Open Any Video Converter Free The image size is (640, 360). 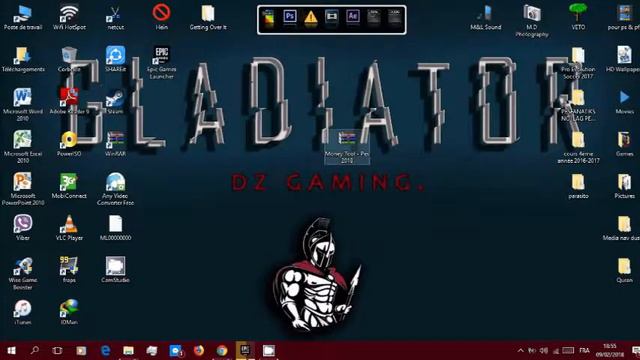coord(116,189)
